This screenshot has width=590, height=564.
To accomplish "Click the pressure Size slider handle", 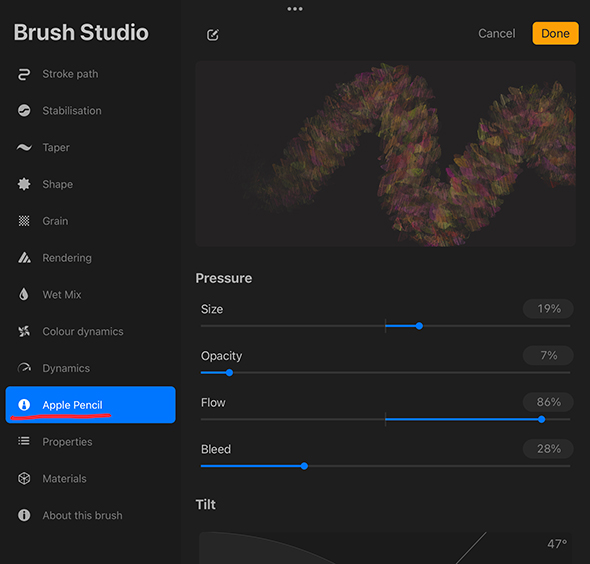I will [x=419, y=326].
